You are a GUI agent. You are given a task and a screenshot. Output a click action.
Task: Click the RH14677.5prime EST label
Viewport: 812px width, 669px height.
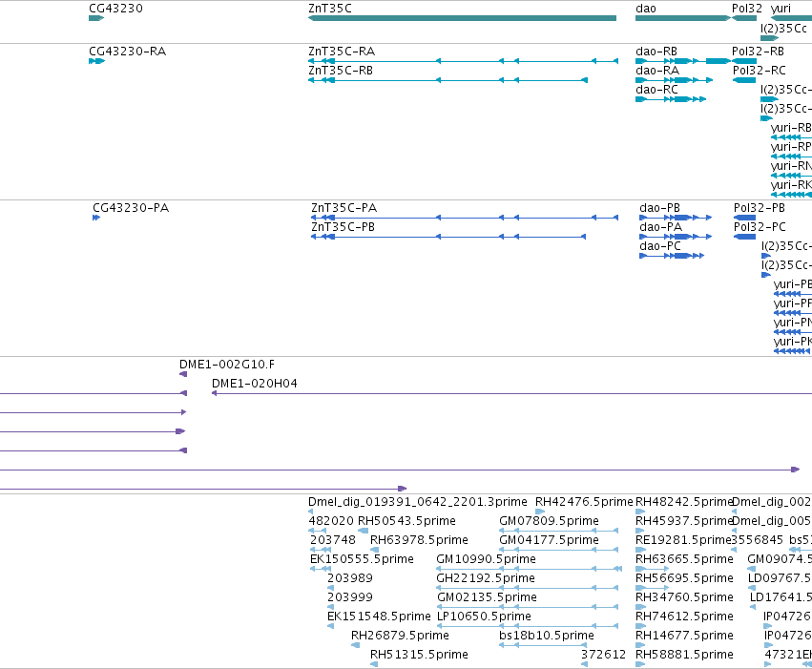[x=684, y=636]
